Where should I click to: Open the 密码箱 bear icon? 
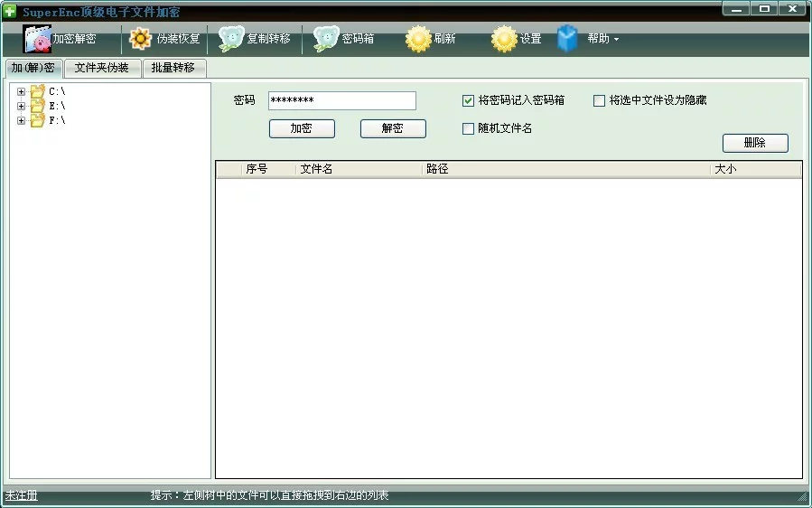(x=326, y=39)
